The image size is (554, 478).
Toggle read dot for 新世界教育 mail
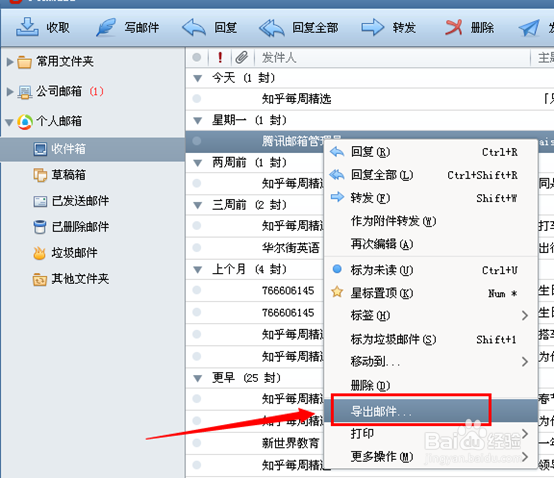click(x=197, y=443)
